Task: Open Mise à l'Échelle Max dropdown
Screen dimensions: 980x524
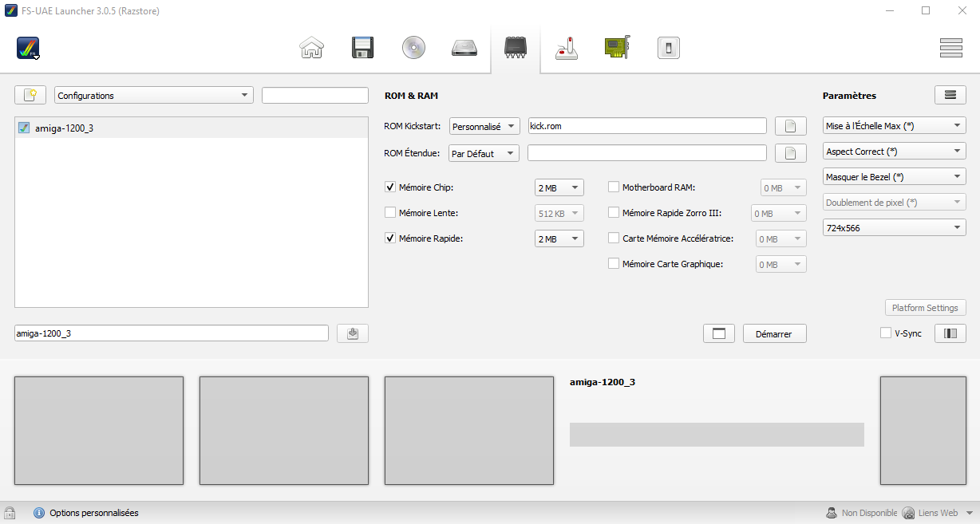Action: (x=895, y=125)
